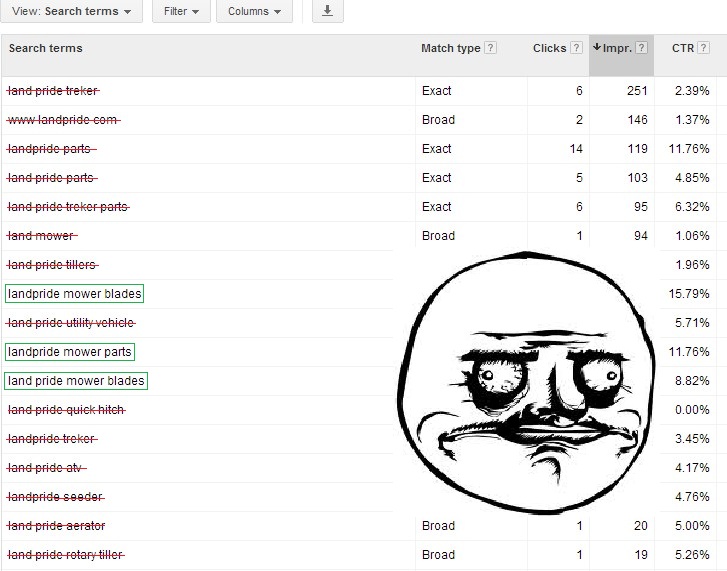Select search term 'land pride aerator'

tap(56, 526)
